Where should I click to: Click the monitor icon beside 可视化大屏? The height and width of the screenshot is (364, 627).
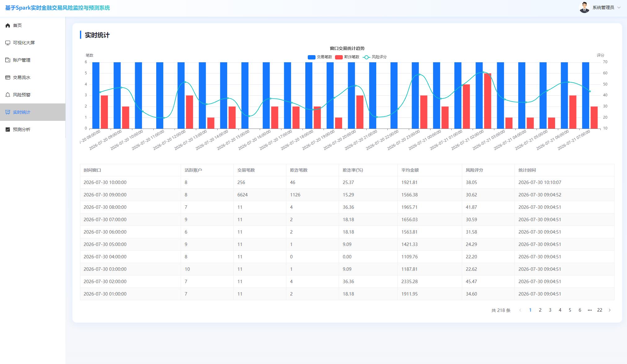[8, 43]
